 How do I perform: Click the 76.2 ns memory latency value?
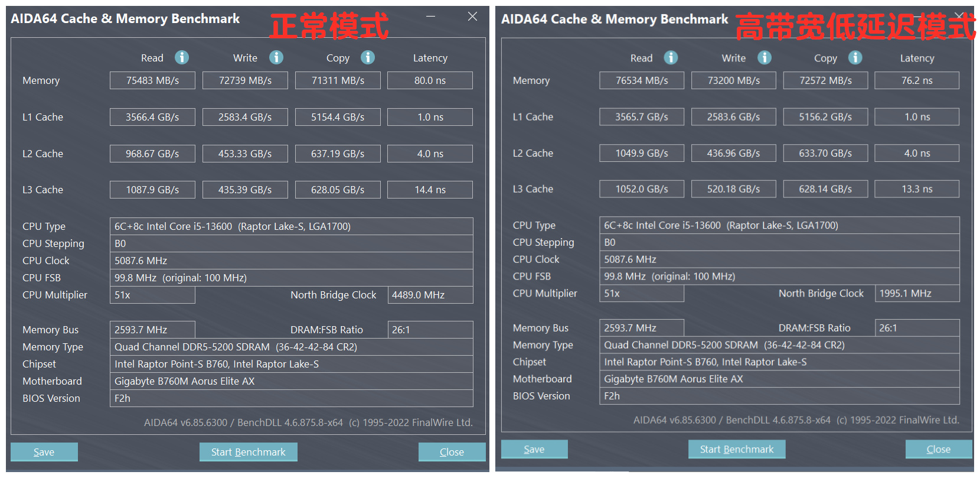point(917,80)
